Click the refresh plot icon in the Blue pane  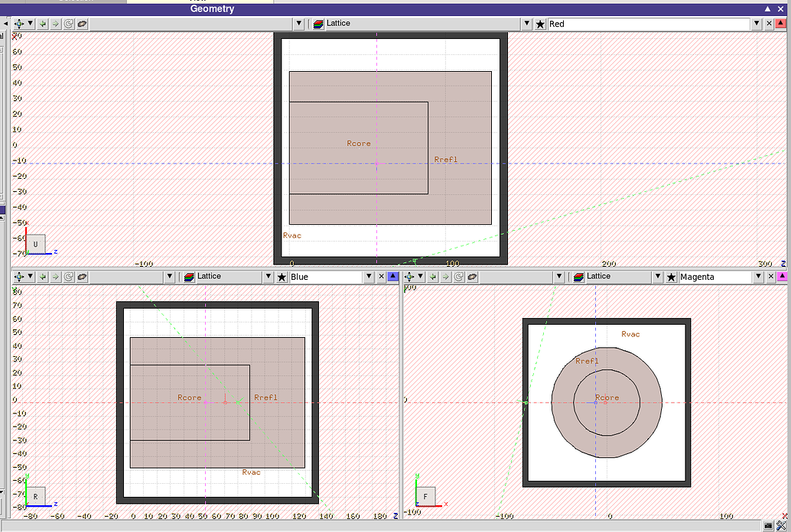pyautogui.click(x=68, y=276)
